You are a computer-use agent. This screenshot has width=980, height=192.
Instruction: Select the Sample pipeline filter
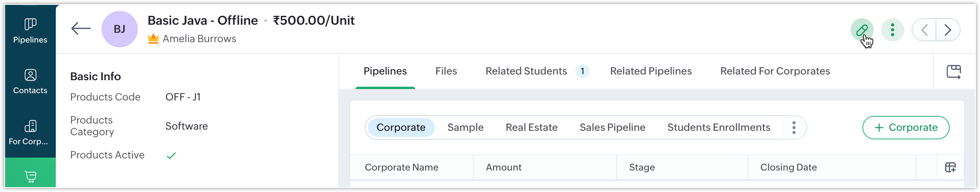(465, 128)
